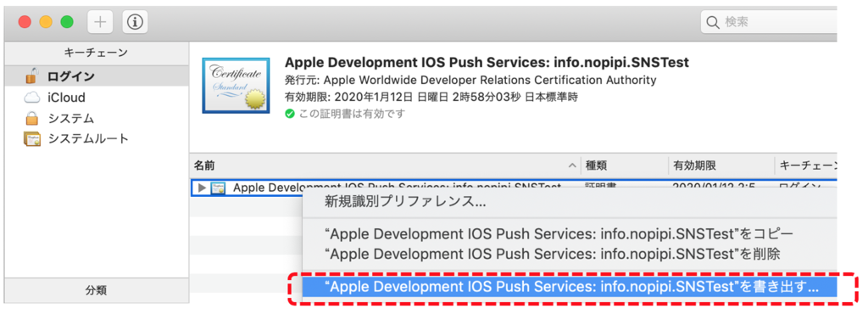Viewport: 868px width, 314px height.
Task: Select システムルート in the keychain list
Action: (97, 138)
